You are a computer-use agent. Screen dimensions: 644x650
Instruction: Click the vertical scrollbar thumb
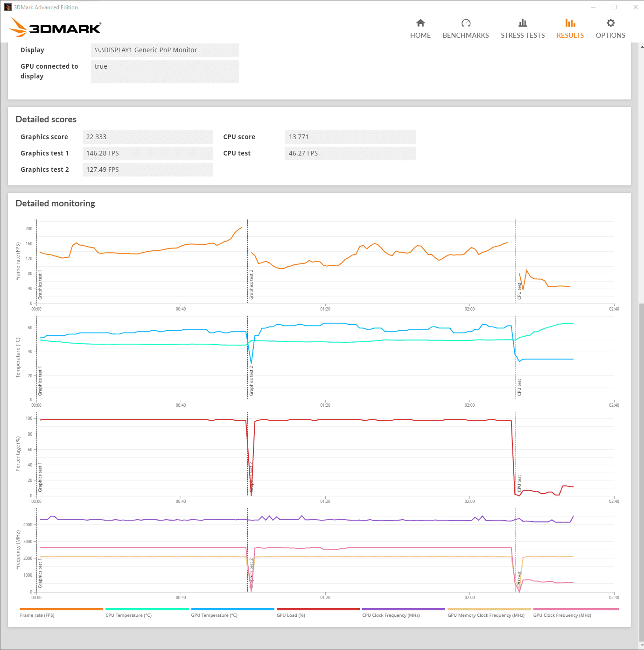(642, 473)
